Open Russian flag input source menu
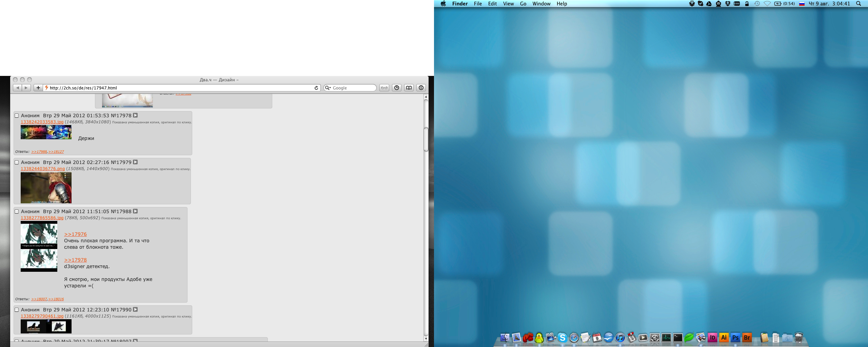This screenshot has width=868, height=347. 802,4
